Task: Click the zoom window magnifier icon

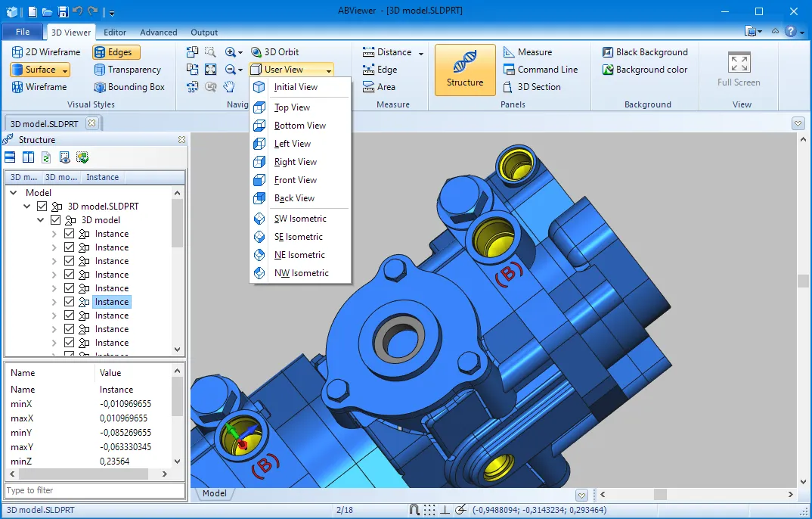Action: tap(210, 51)
